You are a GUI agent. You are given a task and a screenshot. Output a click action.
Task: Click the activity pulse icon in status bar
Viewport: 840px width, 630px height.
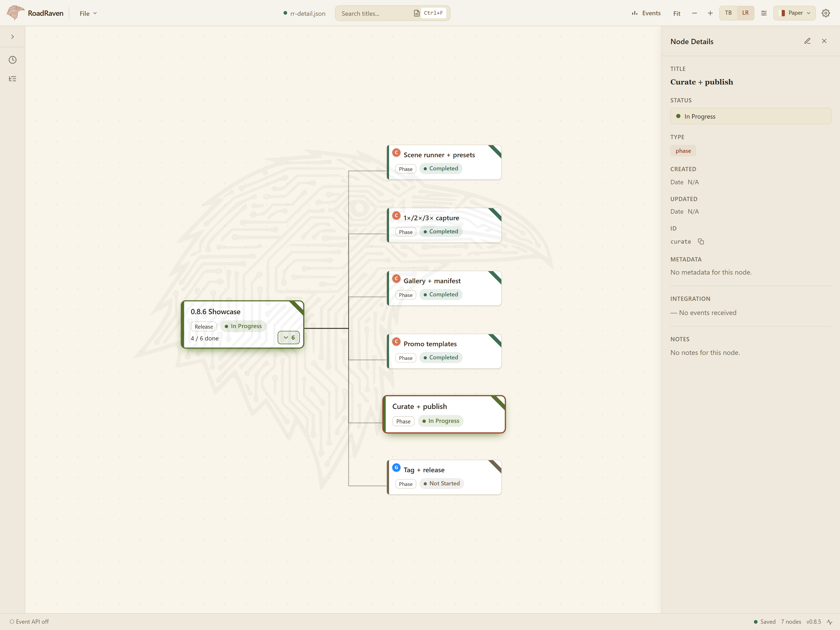point(829,622)
